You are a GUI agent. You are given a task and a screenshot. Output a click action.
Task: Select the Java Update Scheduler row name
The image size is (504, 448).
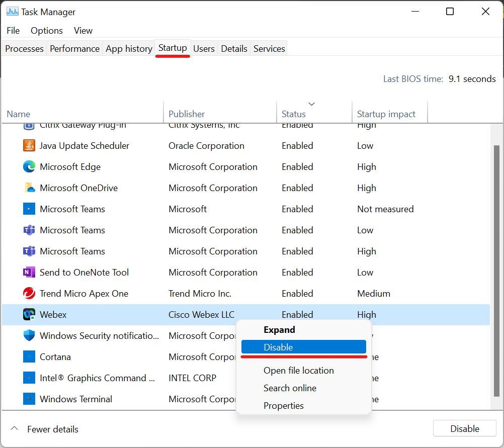tap(84, 146)
